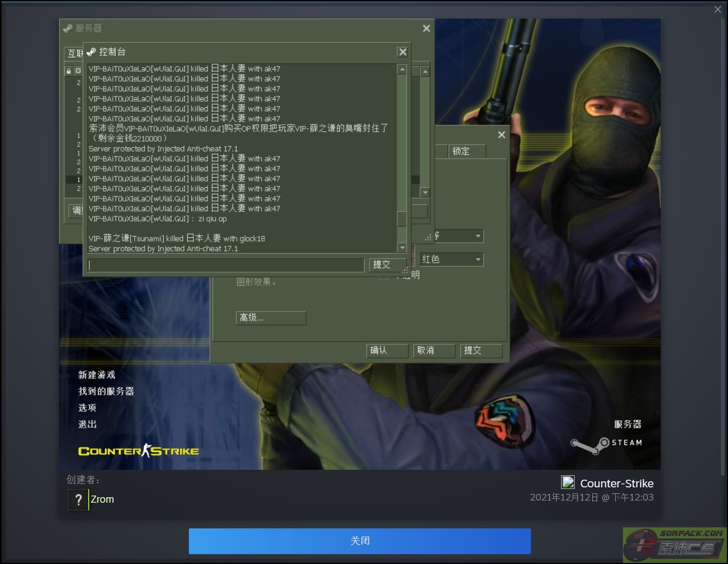Click the last 'Server protected by Injected Anti-cheat' line
Image resolution: width=728 pixels, height=564 pixels.
tap(163, 249)
